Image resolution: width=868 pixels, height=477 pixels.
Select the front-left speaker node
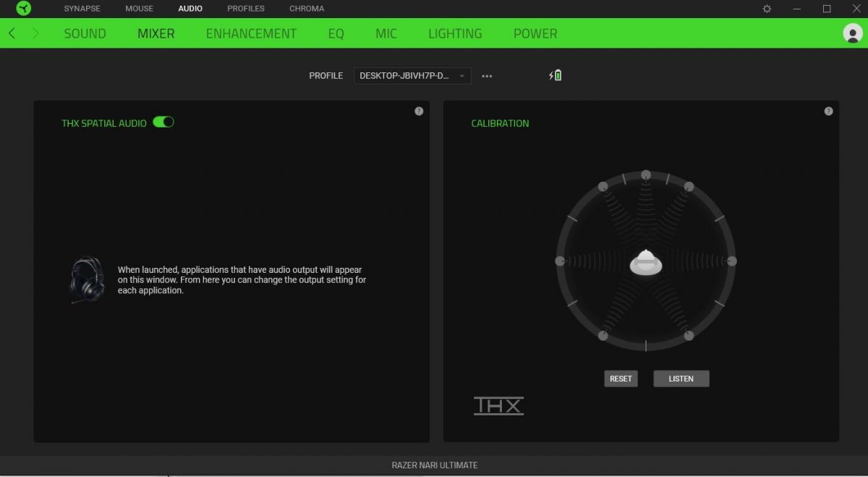(x=603, y=186)
